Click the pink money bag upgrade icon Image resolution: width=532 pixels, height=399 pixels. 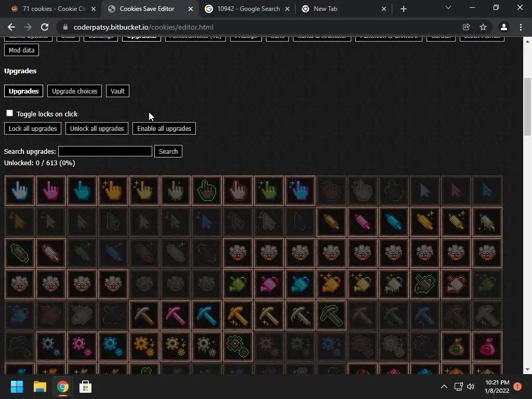(487, 347)
